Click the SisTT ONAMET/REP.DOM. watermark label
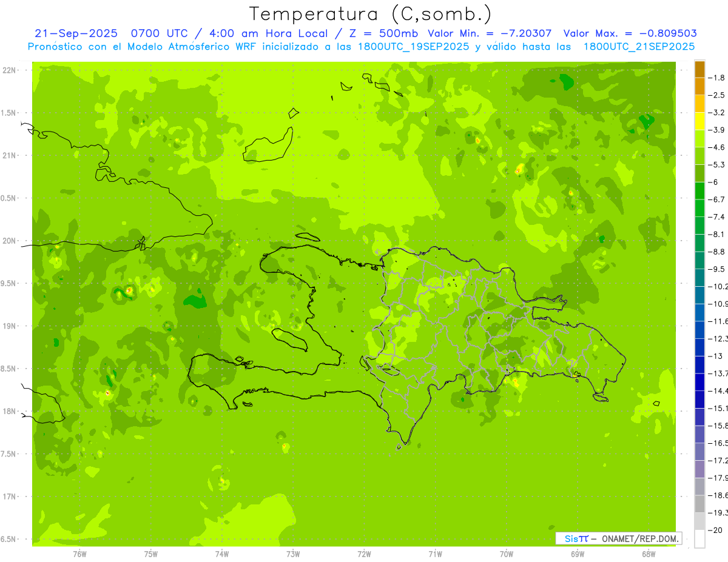The height and width of the screenshot is (562, 728). point(618,538)
